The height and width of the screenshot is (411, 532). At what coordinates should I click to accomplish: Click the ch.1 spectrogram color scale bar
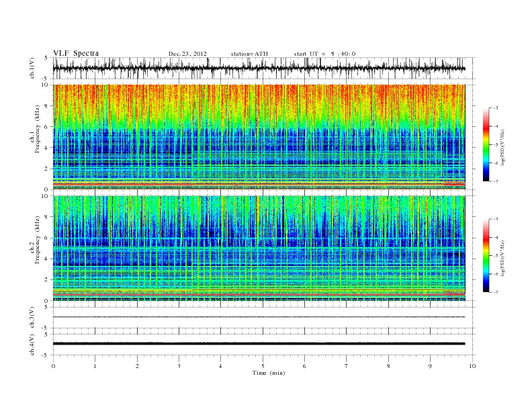click(486, 144)
